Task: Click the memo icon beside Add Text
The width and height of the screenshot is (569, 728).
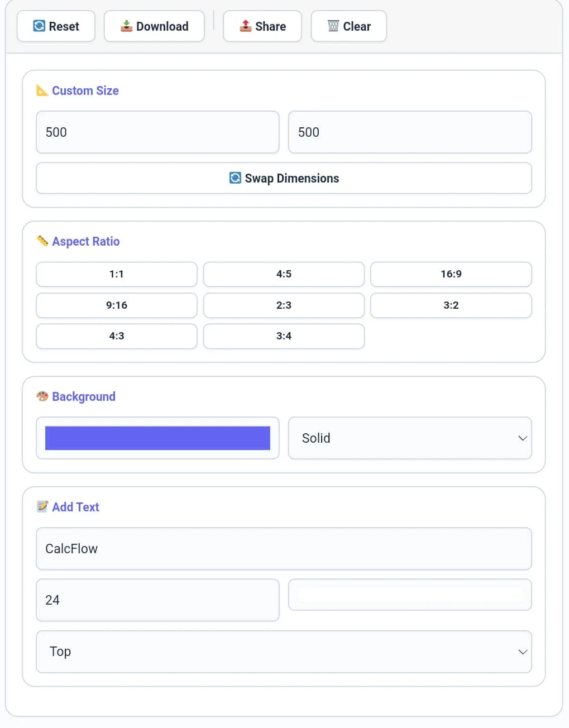Action: [x=43, y=506]
